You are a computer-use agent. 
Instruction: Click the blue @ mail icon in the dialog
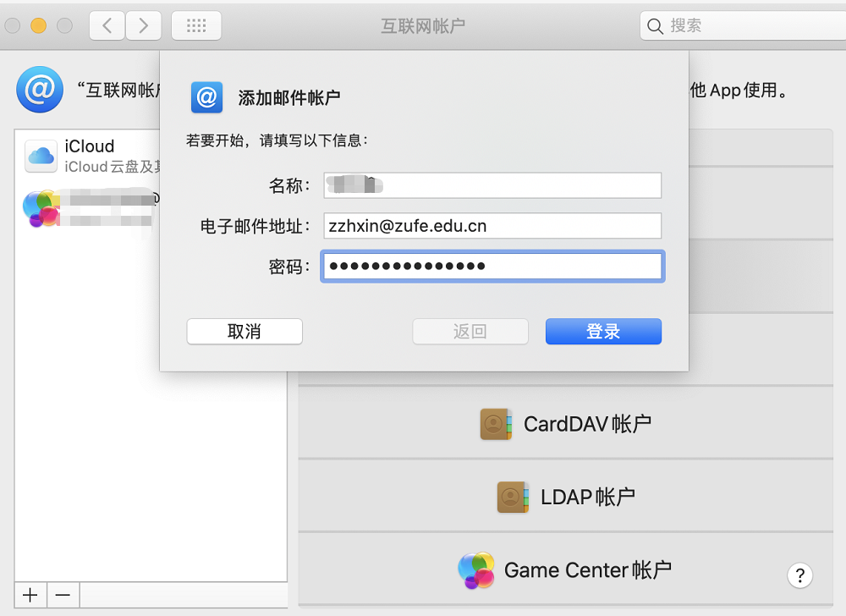tap(206, 97)
